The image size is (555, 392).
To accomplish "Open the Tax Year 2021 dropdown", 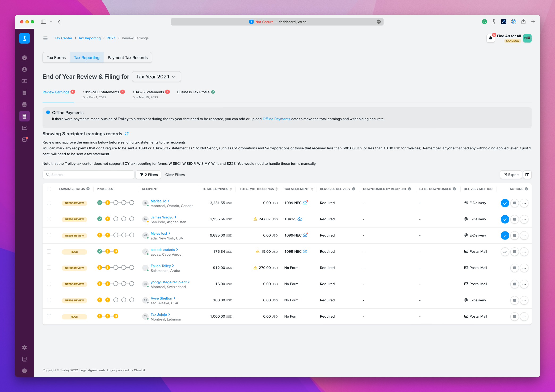I will click(x=156, y=77).
